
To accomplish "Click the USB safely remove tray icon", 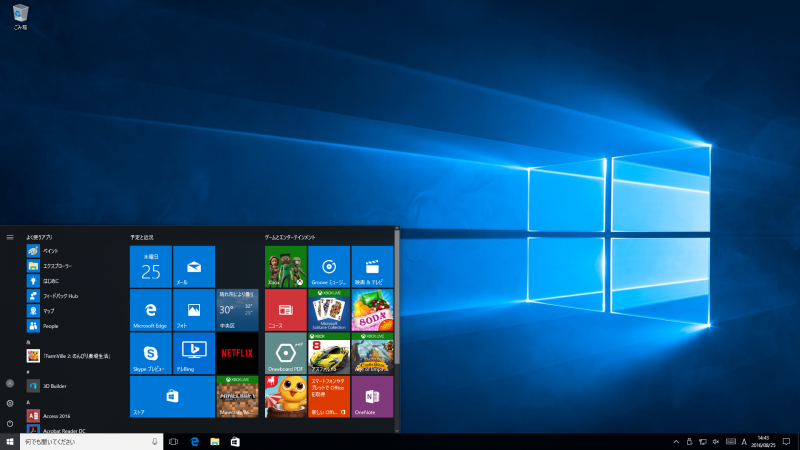I will coord(689,442).
